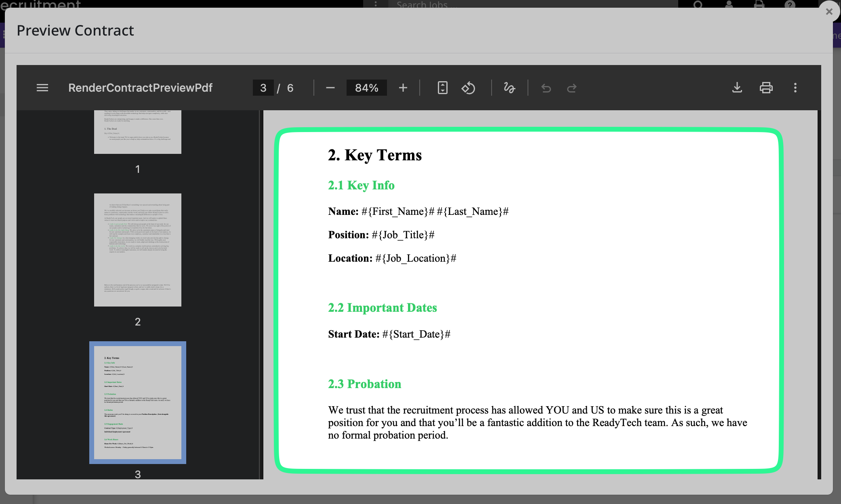Click the '2.3 Probation' heading
Viewport: 841px width, 504px height.
pos(364,384)
